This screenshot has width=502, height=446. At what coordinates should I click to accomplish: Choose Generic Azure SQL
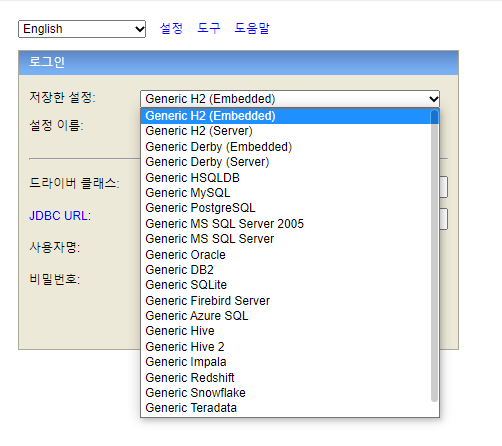point(286,316)
